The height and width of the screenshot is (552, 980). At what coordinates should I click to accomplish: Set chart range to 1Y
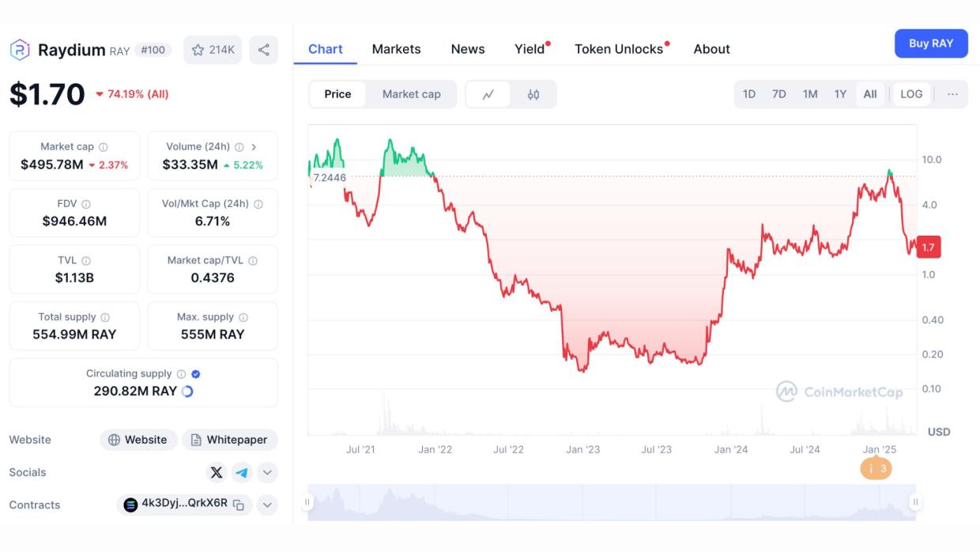(840, 94)
